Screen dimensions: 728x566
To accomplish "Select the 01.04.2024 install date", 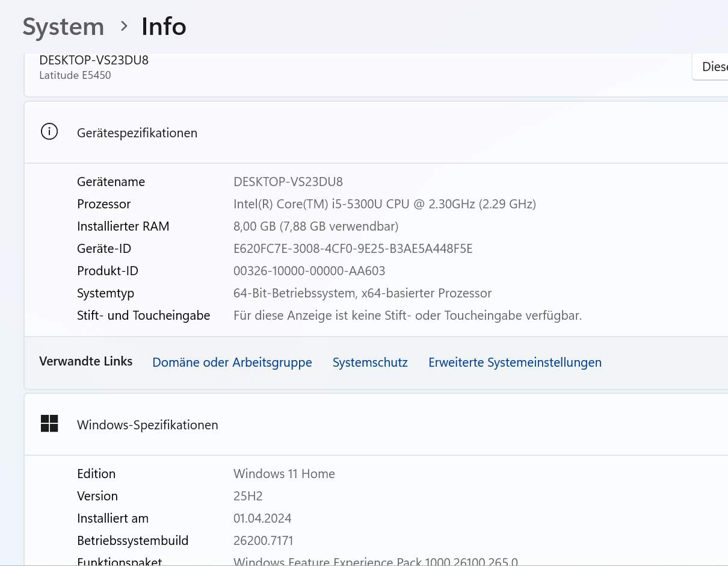I will [262, 518].
